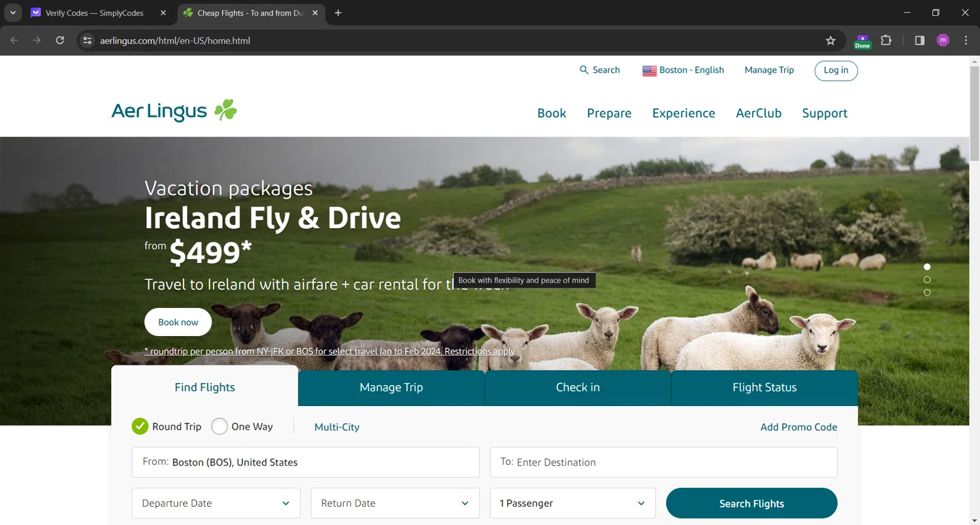Click the Add Promo Code link
The height and width of the screenshot is (525, 980).
tap(798, 427)
